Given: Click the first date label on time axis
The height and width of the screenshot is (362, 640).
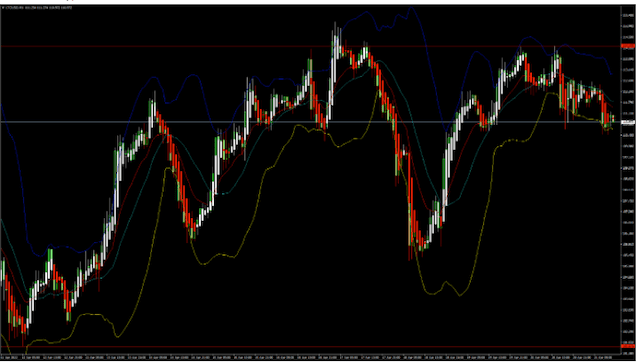Looking at the screenshot, I should (x=8, y=357).
